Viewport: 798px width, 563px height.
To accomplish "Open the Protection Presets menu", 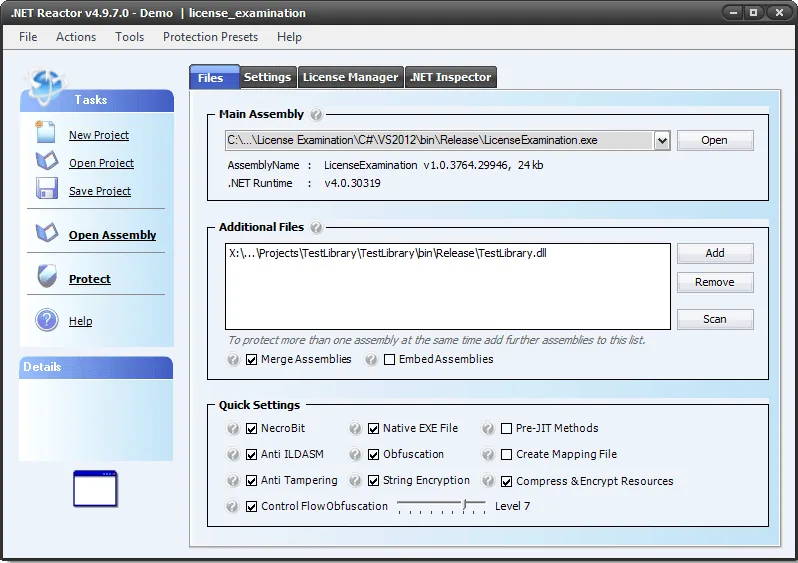I will [x=210, y=37].
